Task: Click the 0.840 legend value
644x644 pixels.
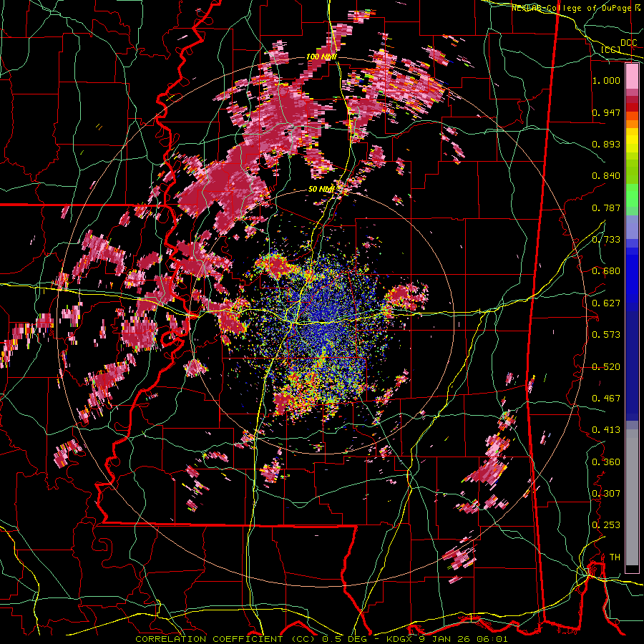Action: pos(606,176)
